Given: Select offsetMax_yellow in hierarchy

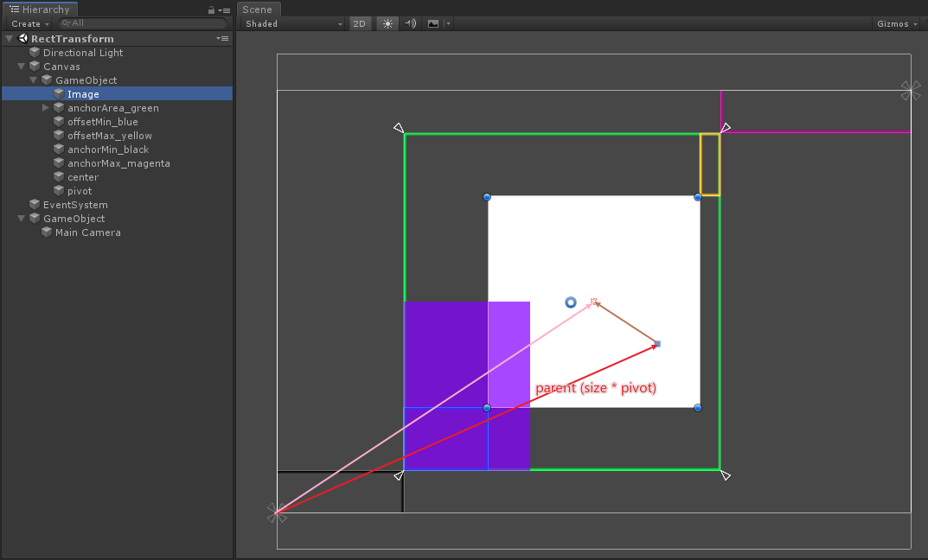Looking at the screenshot, I should click(x=110, y=136).
